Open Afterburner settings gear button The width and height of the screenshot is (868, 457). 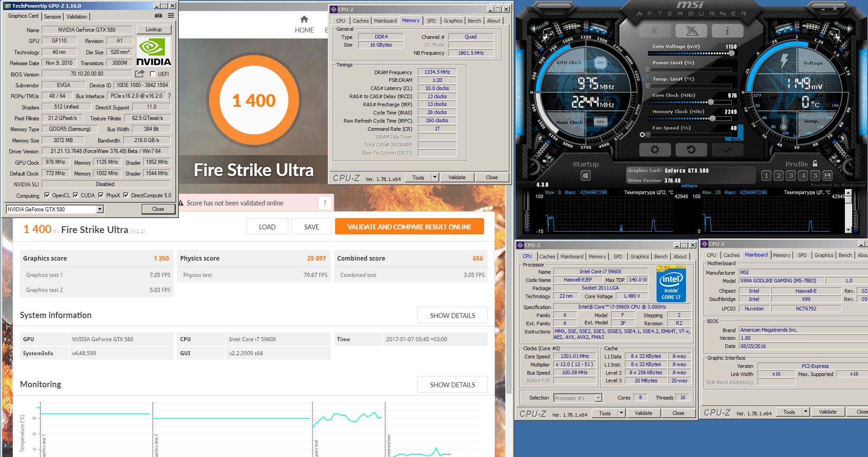coord(655,149)
